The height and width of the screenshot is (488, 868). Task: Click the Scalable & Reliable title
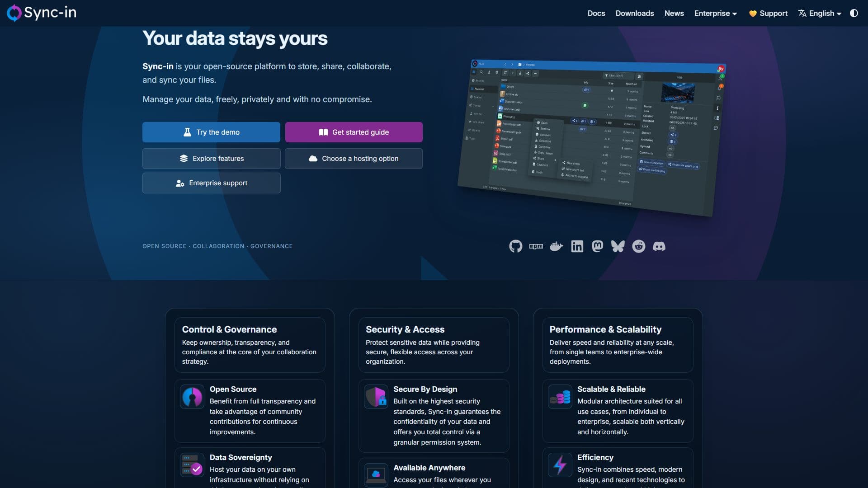click(611, 389)
